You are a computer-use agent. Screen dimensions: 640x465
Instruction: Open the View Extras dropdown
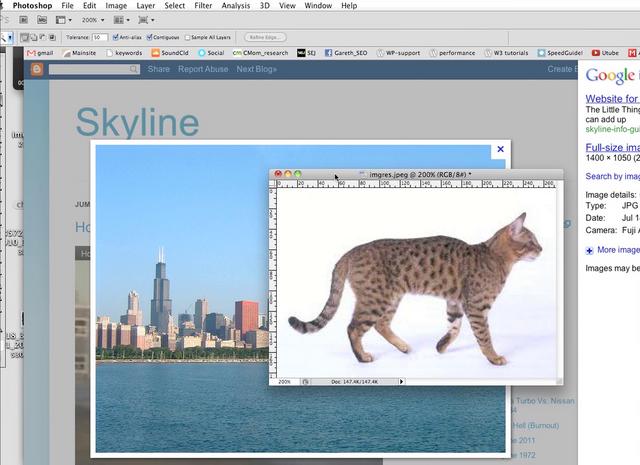(64, 20)
